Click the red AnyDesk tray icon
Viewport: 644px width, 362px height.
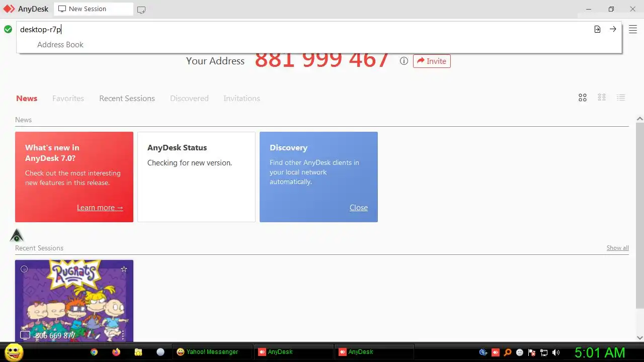496,352
